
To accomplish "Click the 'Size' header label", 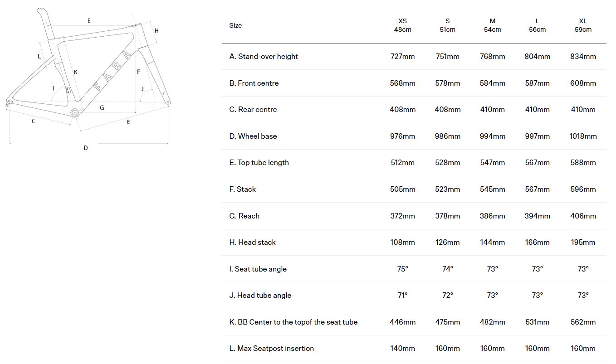I will [235, 25].
